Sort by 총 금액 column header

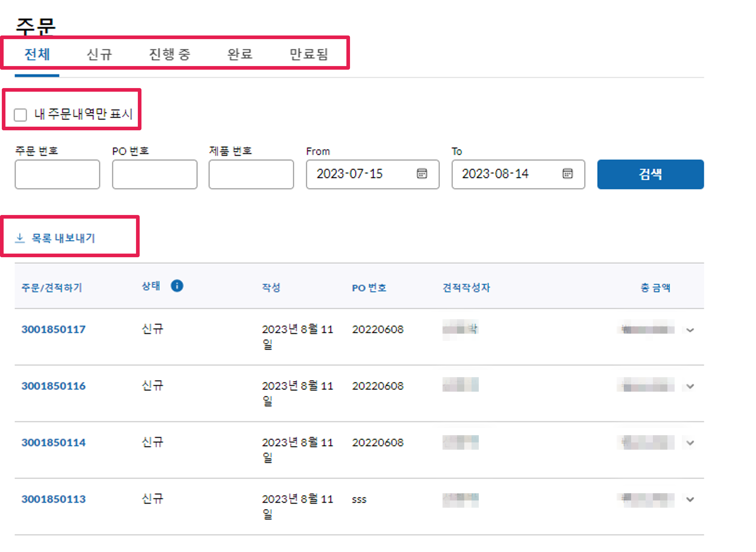(655, 288)
